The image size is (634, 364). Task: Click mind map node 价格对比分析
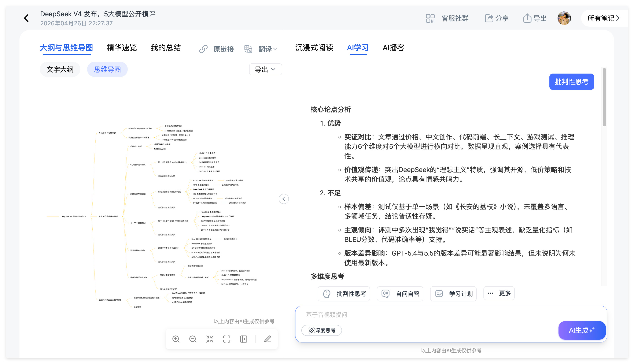136,146
